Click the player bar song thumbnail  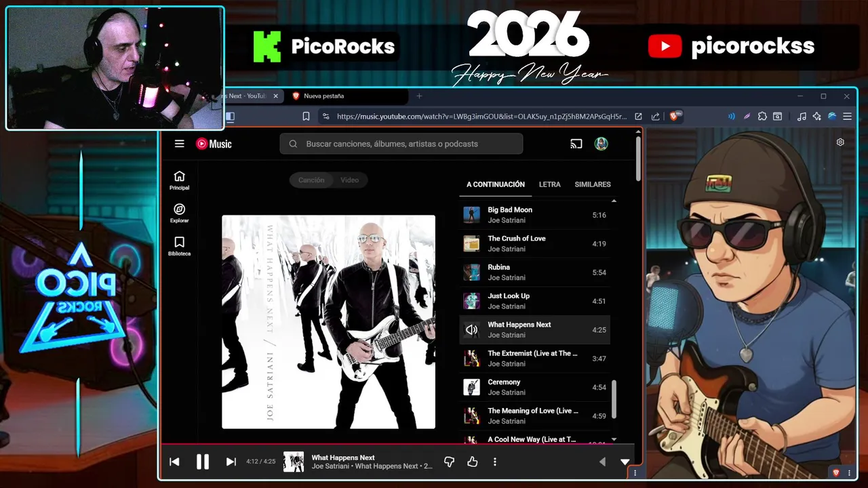294,462
